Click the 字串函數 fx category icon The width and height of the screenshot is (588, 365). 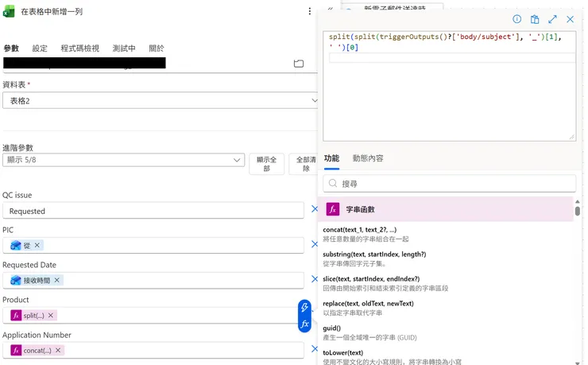tap(333, 209)
